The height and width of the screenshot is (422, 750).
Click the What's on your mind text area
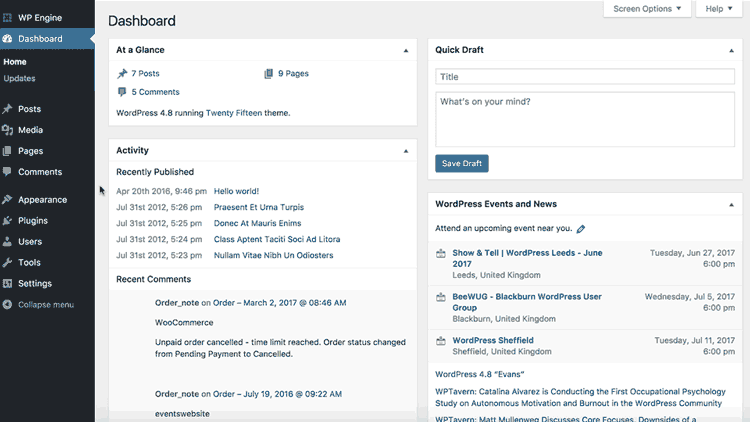click(x=585, y=120)
